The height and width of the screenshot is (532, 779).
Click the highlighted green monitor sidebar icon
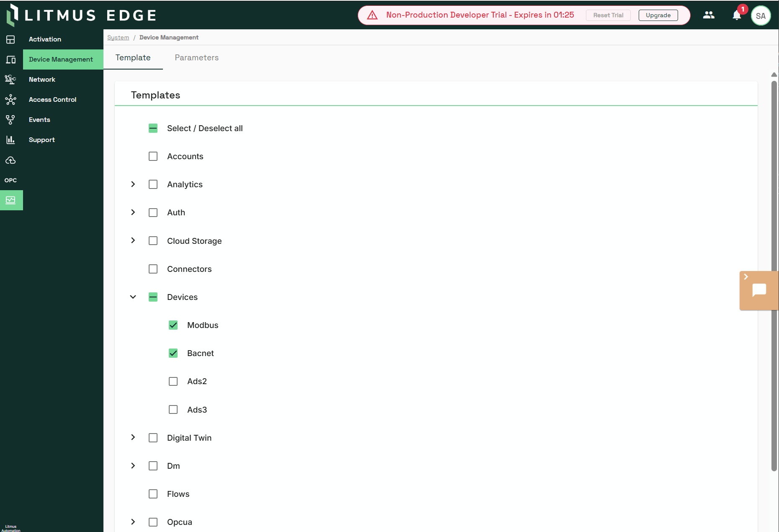point(11,200)
